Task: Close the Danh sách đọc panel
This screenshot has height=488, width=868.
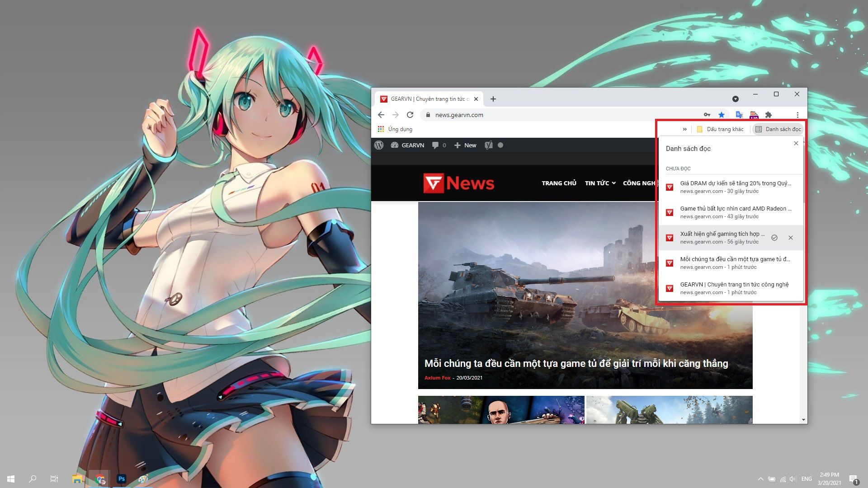Action: 796,143
